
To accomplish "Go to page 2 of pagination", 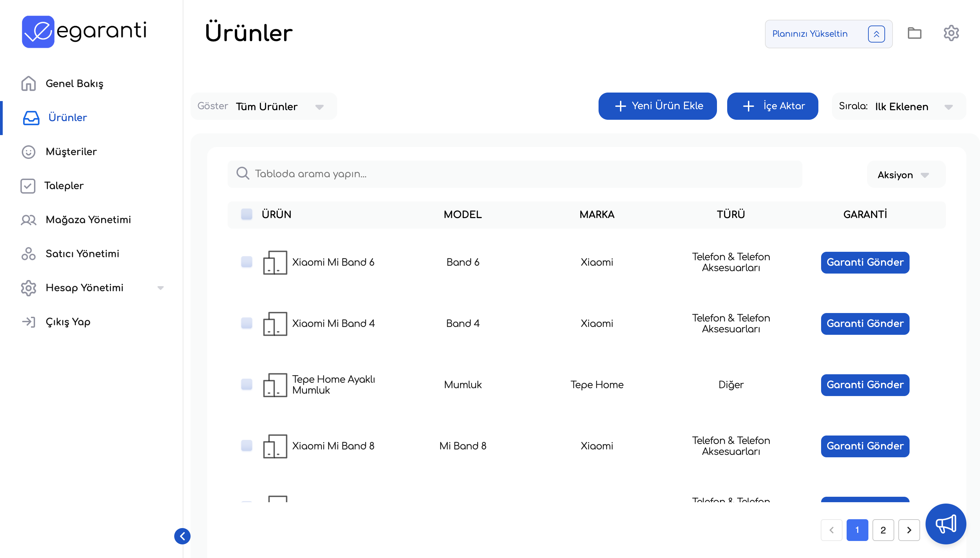I will tap(883, 530).
